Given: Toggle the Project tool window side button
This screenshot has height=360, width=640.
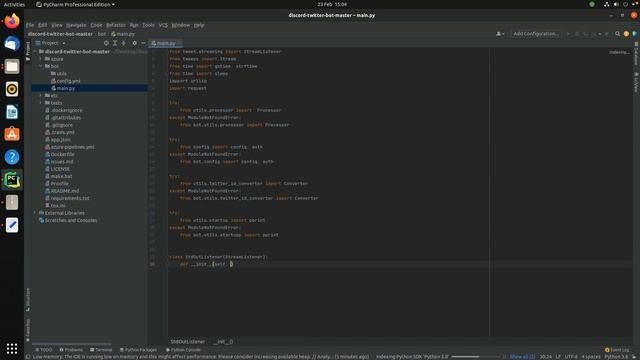Looking at the screenshot, I should (x=28, y=51).
